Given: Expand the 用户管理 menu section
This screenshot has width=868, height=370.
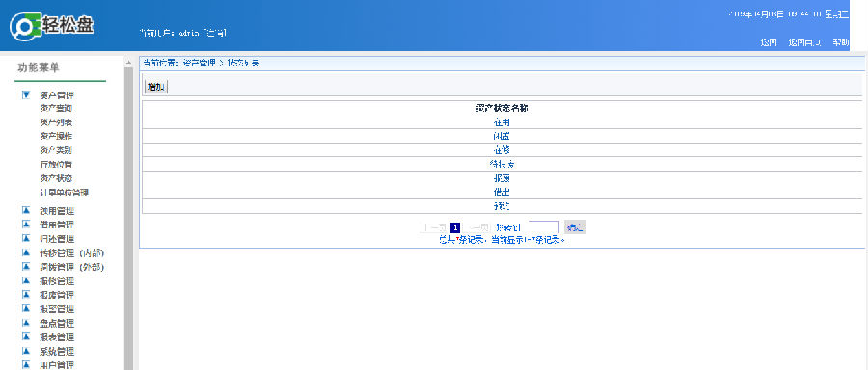Looking at the screenshot, I should tap(57, 365).
